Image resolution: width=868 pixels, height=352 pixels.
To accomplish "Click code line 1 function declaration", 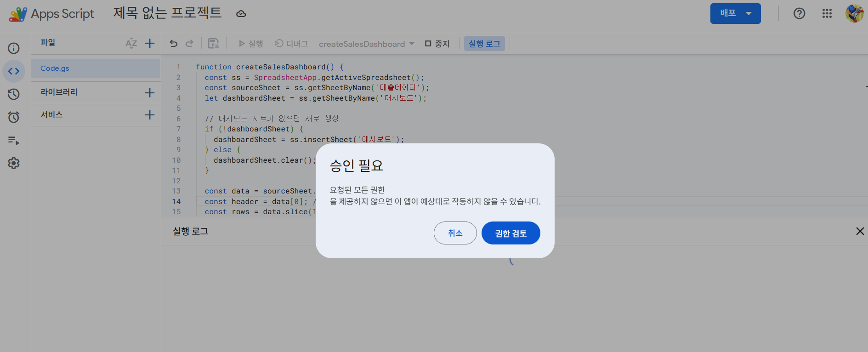I will [x=270, y=67].
